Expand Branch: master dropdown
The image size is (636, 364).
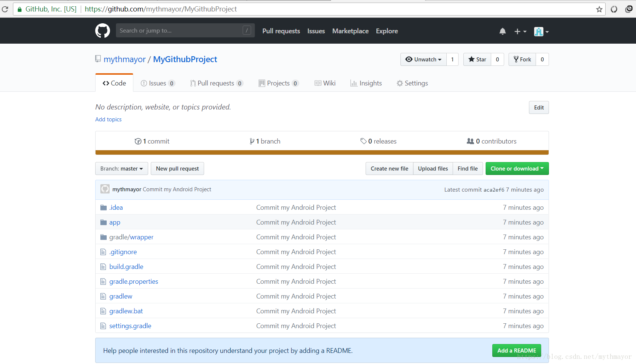(121, 169)
